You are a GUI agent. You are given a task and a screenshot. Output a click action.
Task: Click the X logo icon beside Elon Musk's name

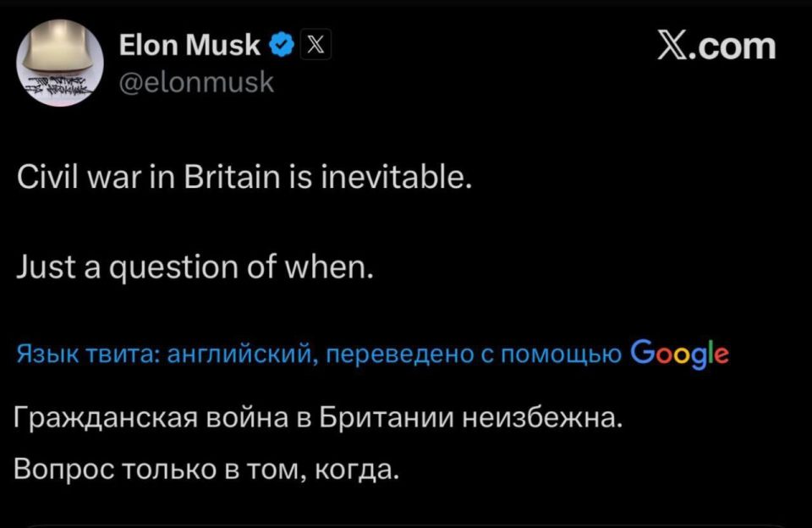(314, 45)
